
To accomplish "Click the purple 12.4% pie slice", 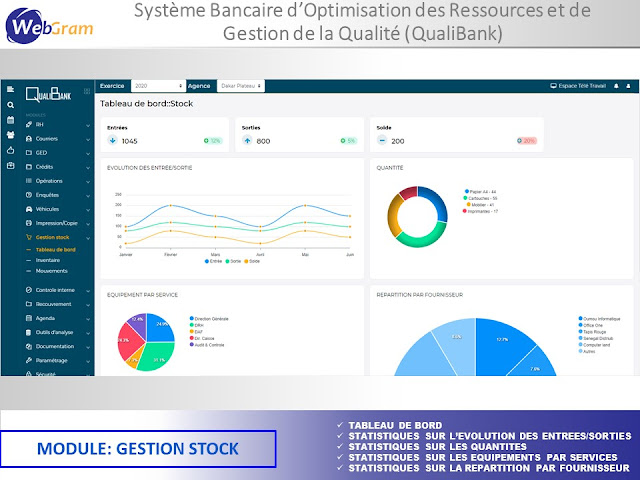I will [138, 322].
